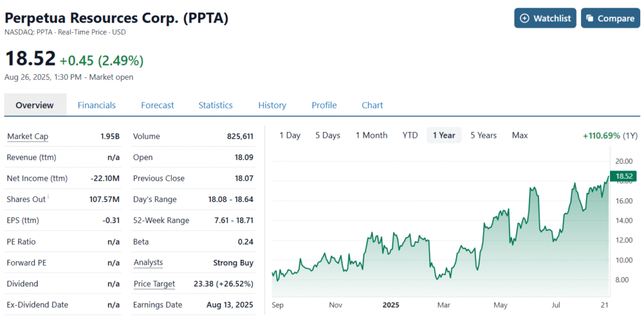Viewport: 644px width, 321px height.
Task: Go to the History tab
Action: tap(272, 105)
